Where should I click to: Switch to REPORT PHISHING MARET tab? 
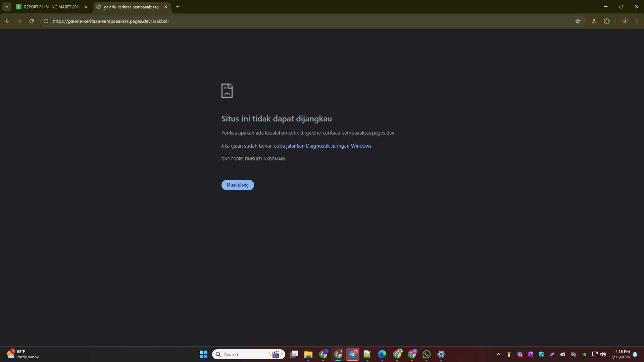[52, 7]
